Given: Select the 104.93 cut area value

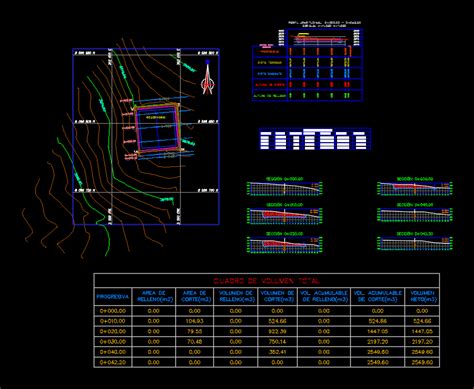Looking at the screenshot, I should tap(195, 321).
